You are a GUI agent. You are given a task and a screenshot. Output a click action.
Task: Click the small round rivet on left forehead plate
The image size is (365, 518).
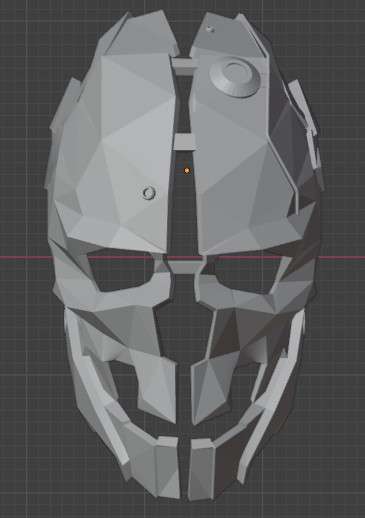pos(149,193)
